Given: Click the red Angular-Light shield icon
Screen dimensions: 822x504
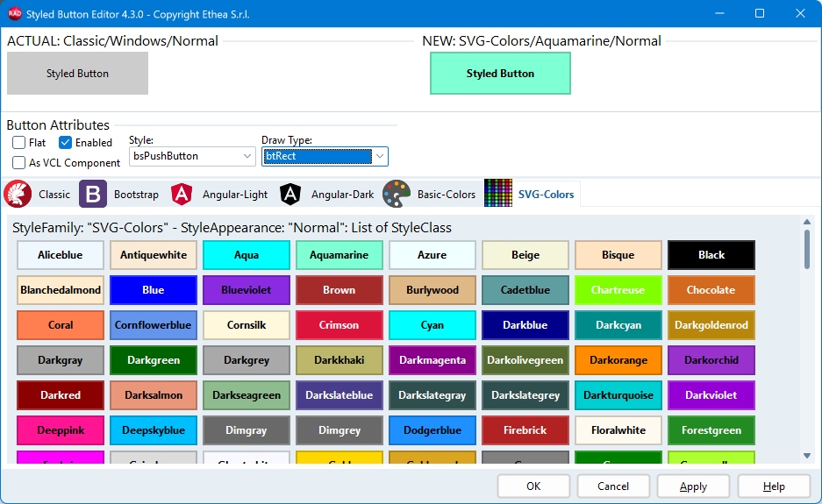Looking at the screenshot, I should click(182, 194).
